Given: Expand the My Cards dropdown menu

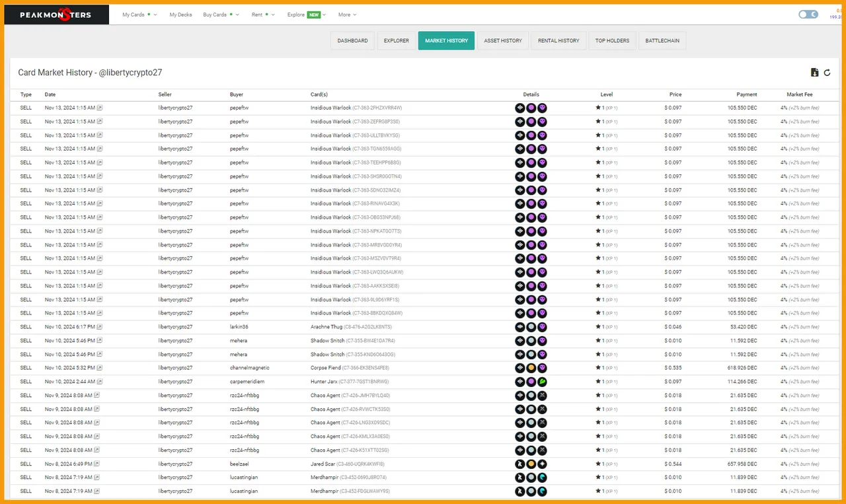Looking at the screenshot, I should 139,15.
